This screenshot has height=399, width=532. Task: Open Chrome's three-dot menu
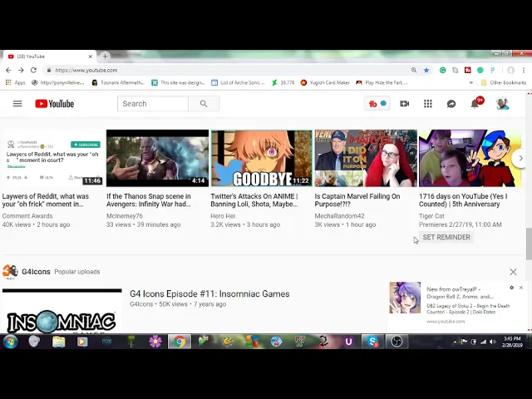coord(524,70)
